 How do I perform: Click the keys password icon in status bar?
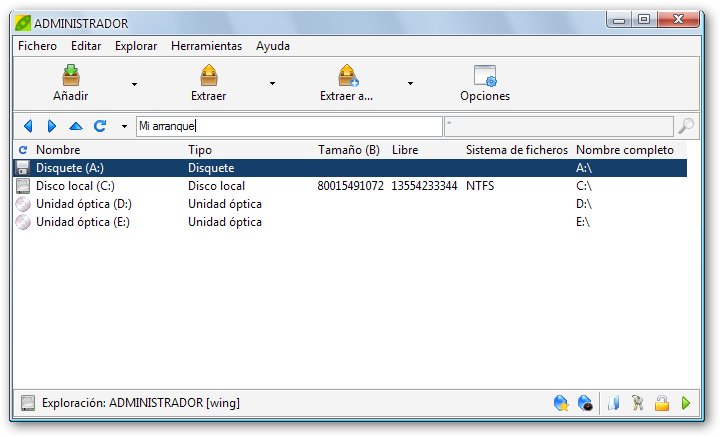click(637, 403)
